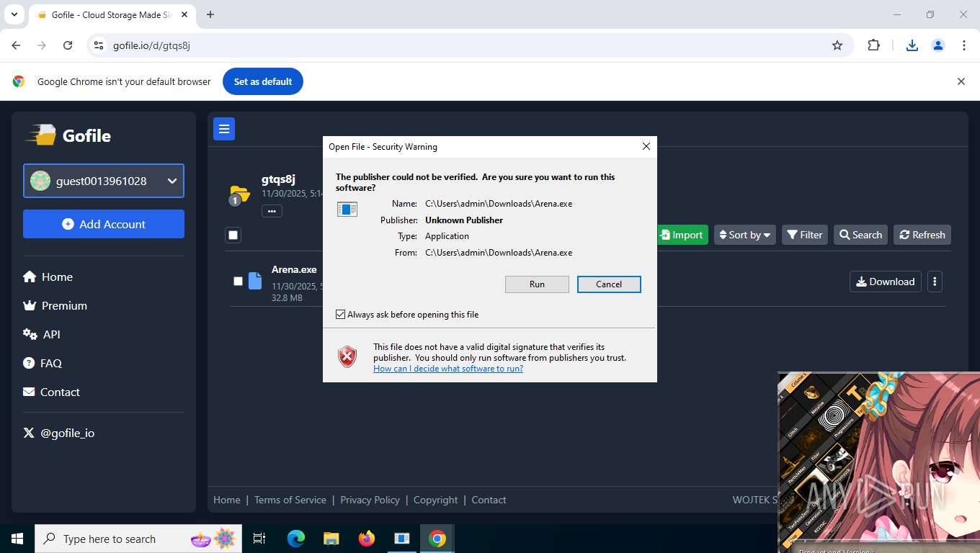
Task: Open Chrome tab search dropdown arrow
Action: [x=14, y=14]
